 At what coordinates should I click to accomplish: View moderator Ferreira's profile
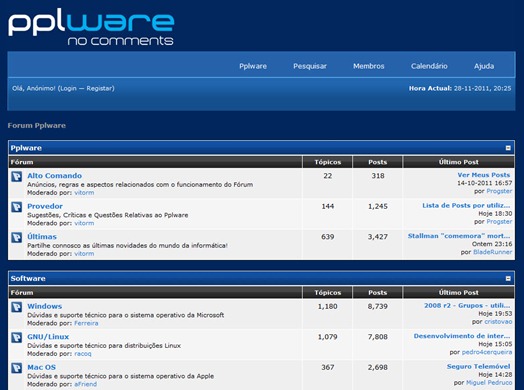pyautogui.click(x=86, y=323)
